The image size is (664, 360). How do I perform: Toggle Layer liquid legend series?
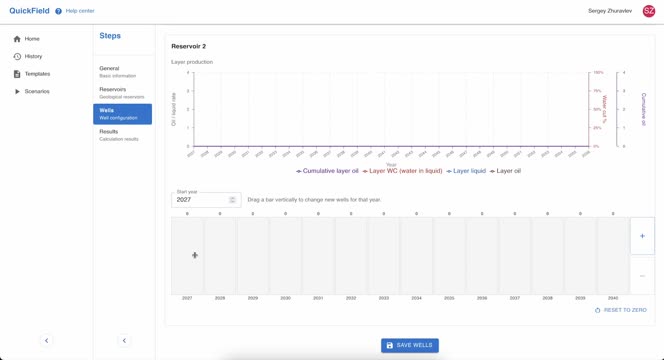click(466, 171)
